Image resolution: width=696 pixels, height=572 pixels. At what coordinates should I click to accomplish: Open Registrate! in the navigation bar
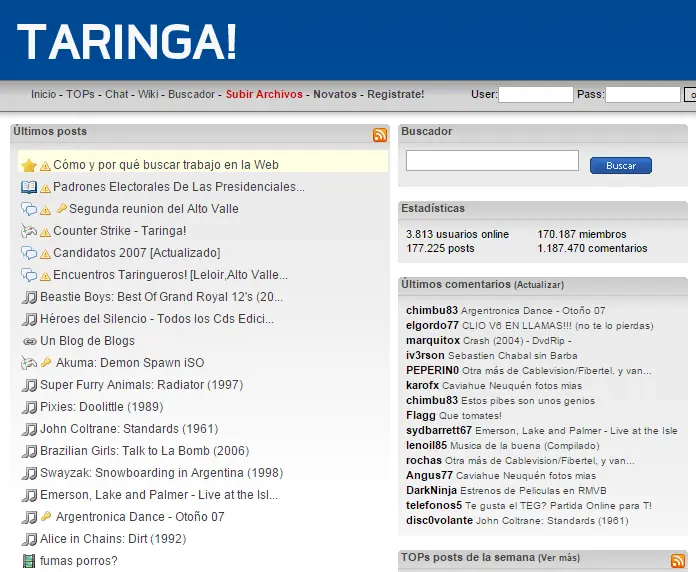pos(395,94)
